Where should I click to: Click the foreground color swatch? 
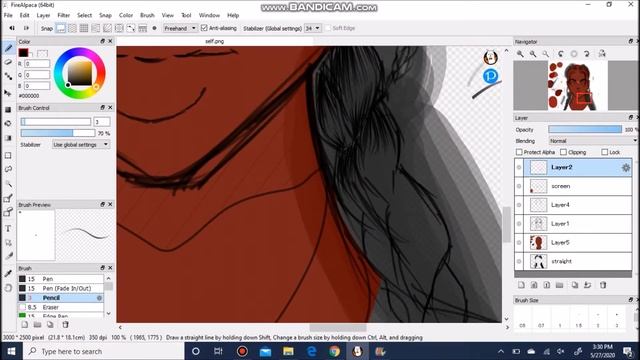click(23, 52)
